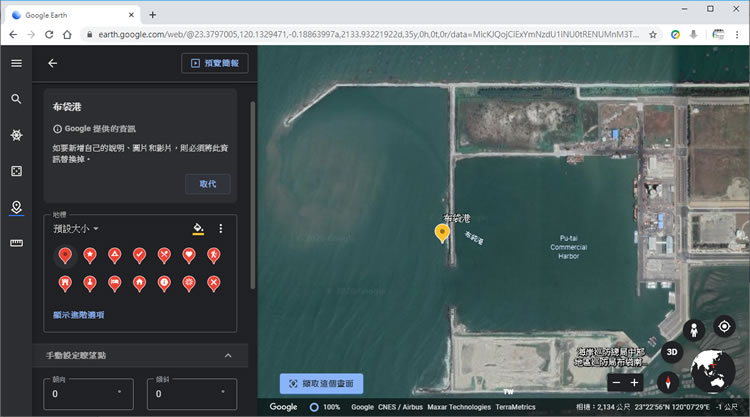This screenshot has height=417, width=750.
Task: Select the restaurant fork-knife pin icon
Action: point(164,255)
